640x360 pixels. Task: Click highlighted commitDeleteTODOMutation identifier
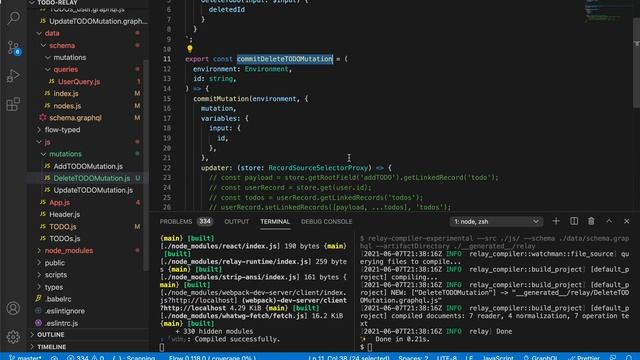[x=285, y=59]
